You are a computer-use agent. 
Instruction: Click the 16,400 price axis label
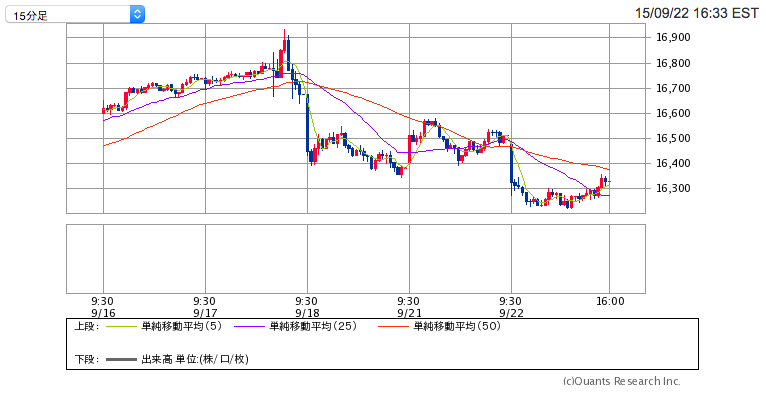[673, 164]
